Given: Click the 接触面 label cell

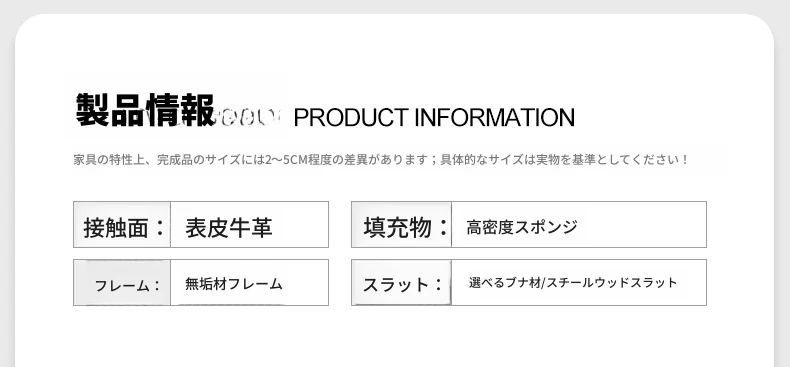Looking at the screenshot, I should tap(122, 225).
